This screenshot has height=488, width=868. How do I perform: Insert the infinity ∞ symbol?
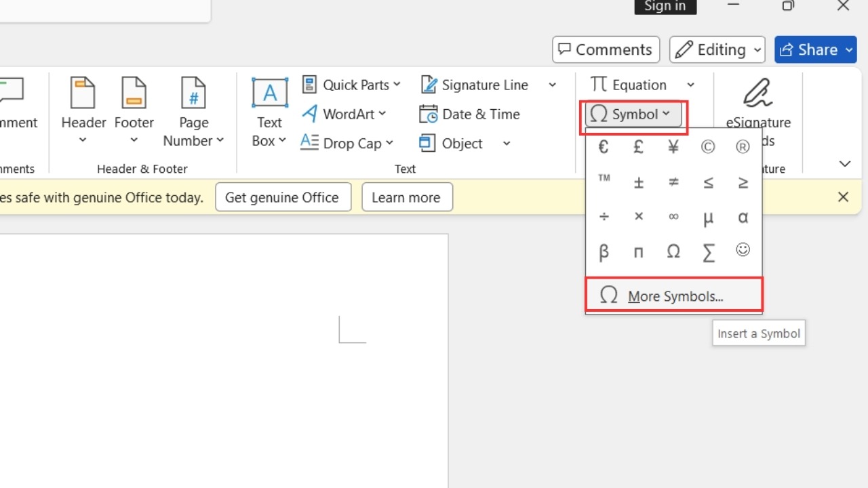tap(673, 217)
